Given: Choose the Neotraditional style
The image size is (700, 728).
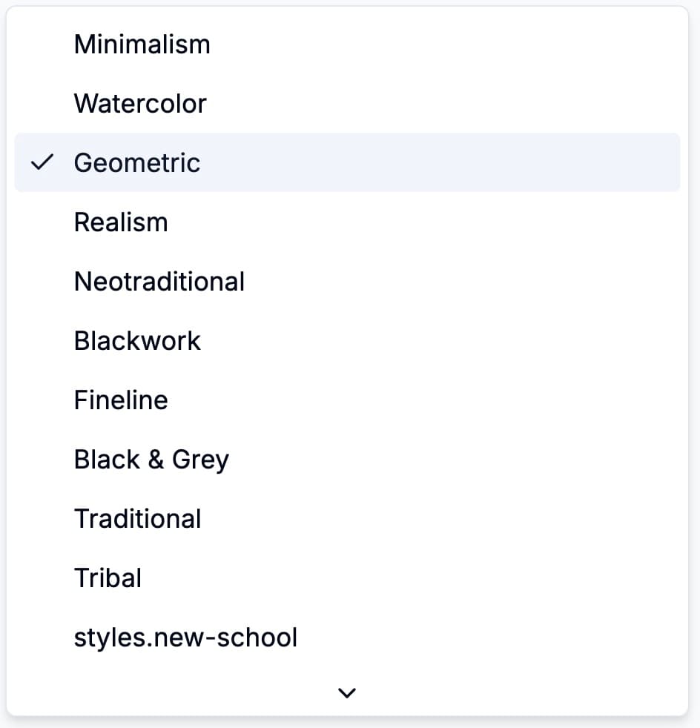Looking at the screenshot, I should click(159, 282).
